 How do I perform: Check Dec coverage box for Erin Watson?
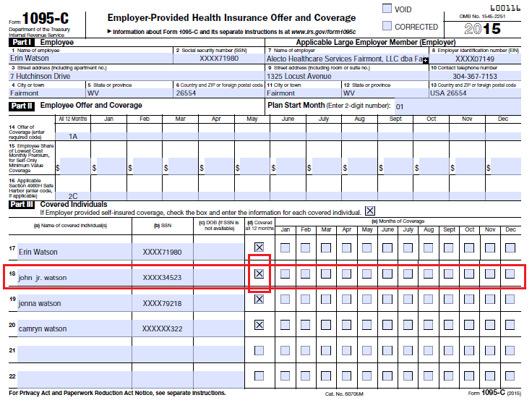(510, 248)
